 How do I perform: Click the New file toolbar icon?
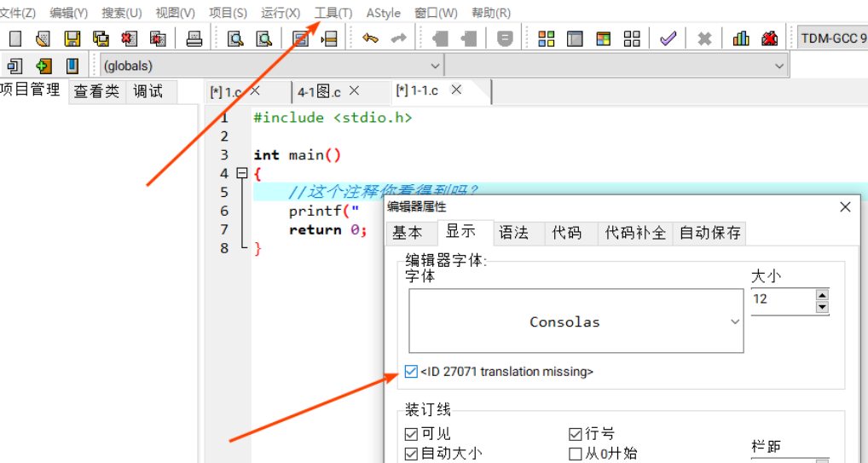click(15, 38)
